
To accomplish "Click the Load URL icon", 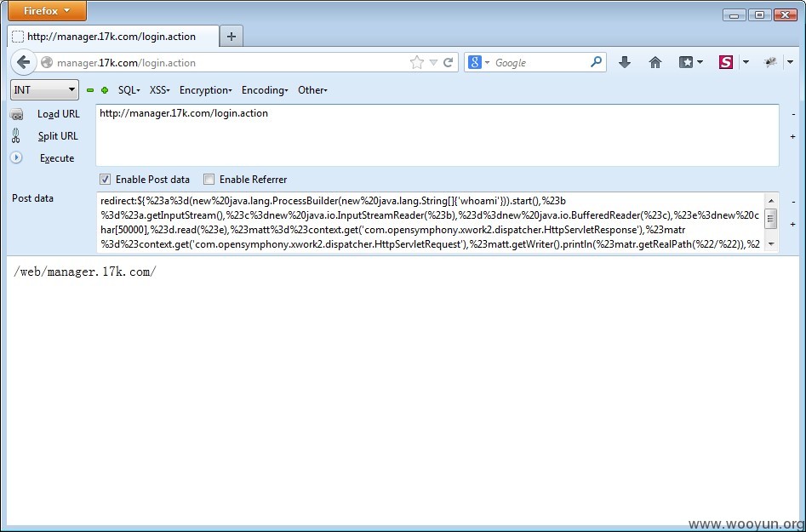I will point(16,114).
